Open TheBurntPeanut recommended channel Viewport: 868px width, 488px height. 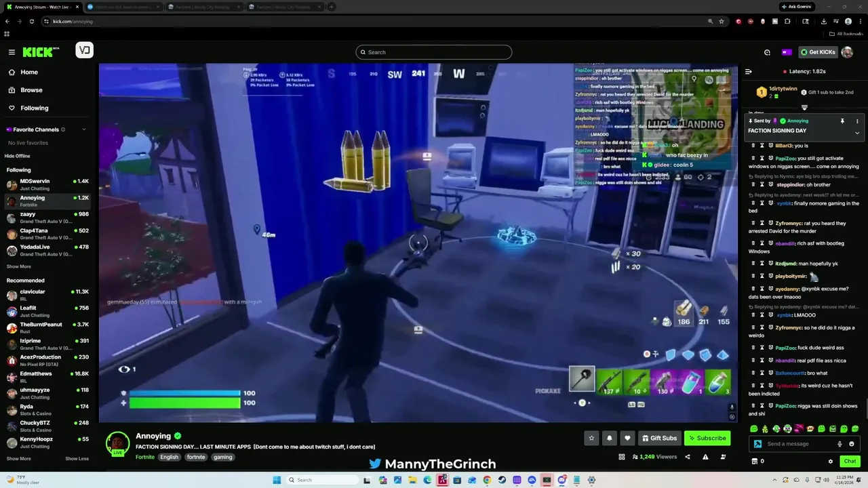point(47,327)
